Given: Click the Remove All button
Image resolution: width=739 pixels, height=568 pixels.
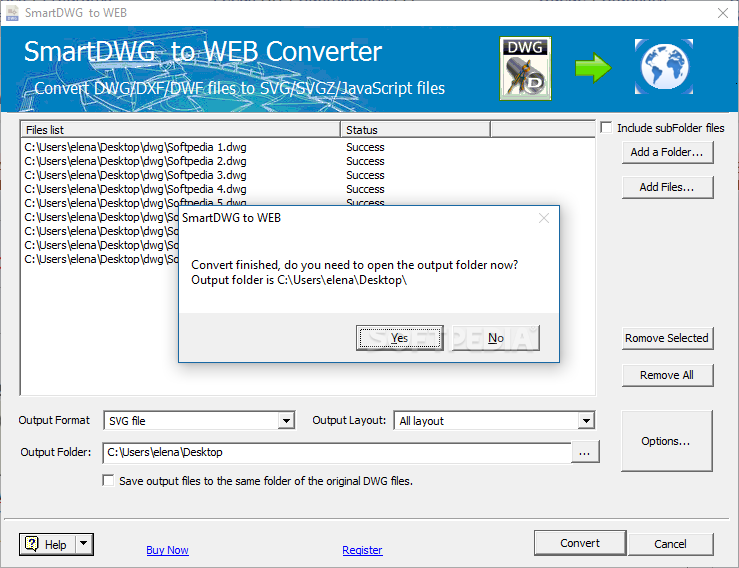Looking at the screenshot, I should pyautogui.click(x=667, y=375).
